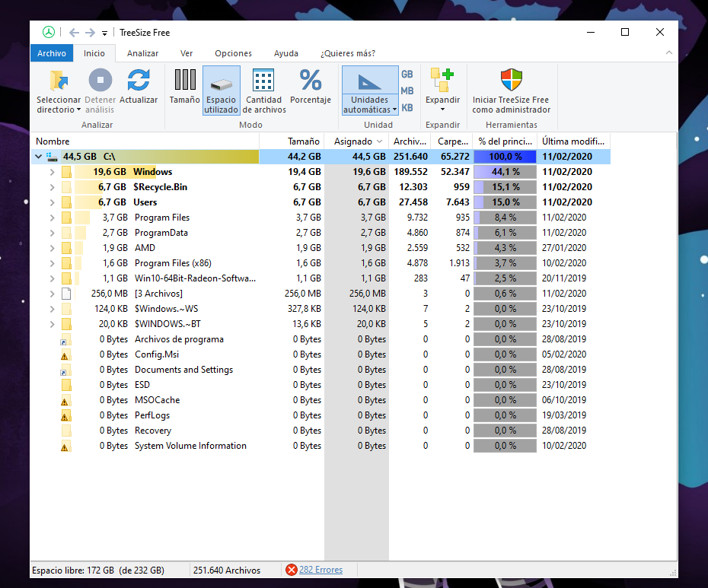
Task: Click the PerfLogs warning icon
Action: coord(65,415)
